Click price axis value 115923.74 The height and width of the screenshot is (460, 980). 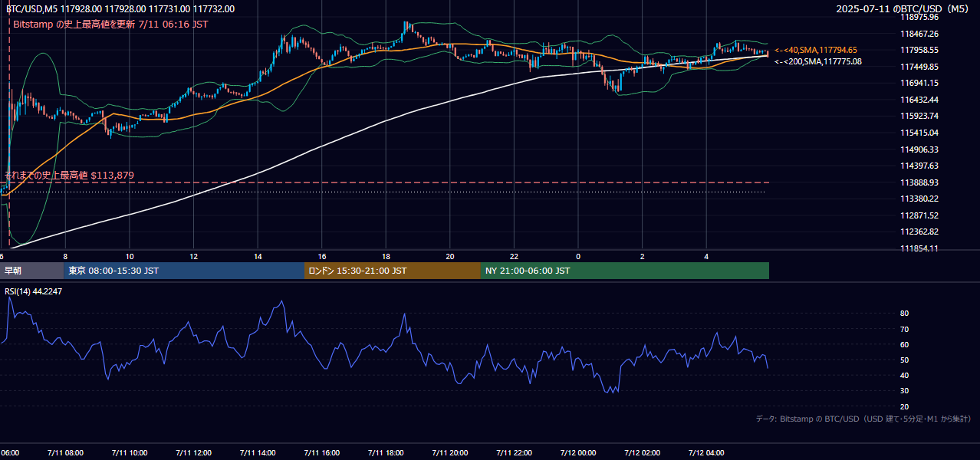tap(919, 116)
